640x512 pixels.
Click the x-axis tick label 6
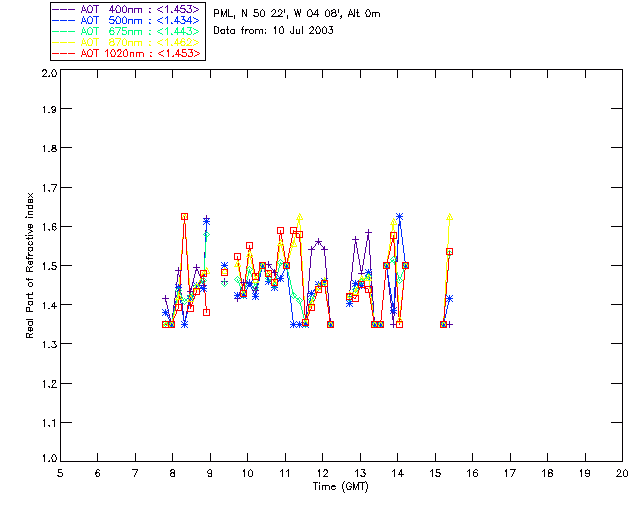pyautogui.click(x=98, y=473)
